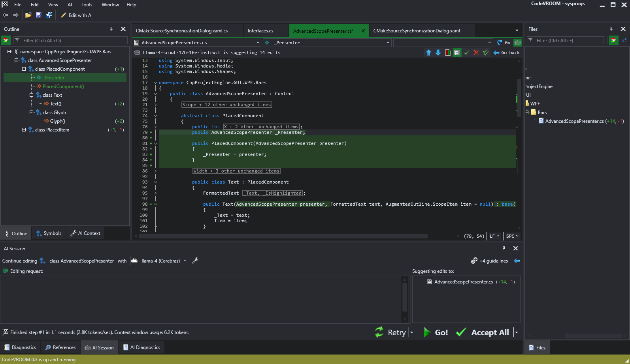Screen dimensions: 630x364
Task: Close the AdvancedScopePresenter.cs tab
Action: (x=363, y=30)
